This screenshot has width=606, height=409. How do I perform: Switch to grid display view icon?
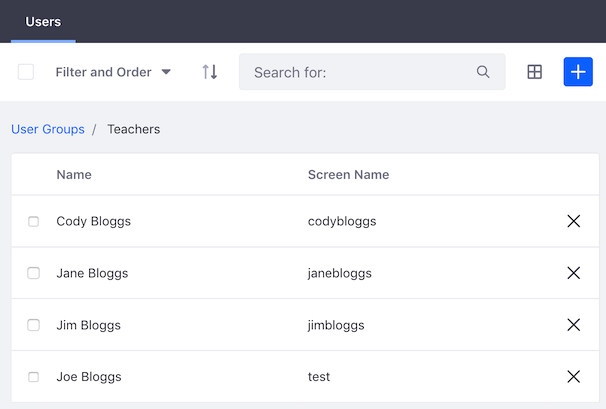535,72
